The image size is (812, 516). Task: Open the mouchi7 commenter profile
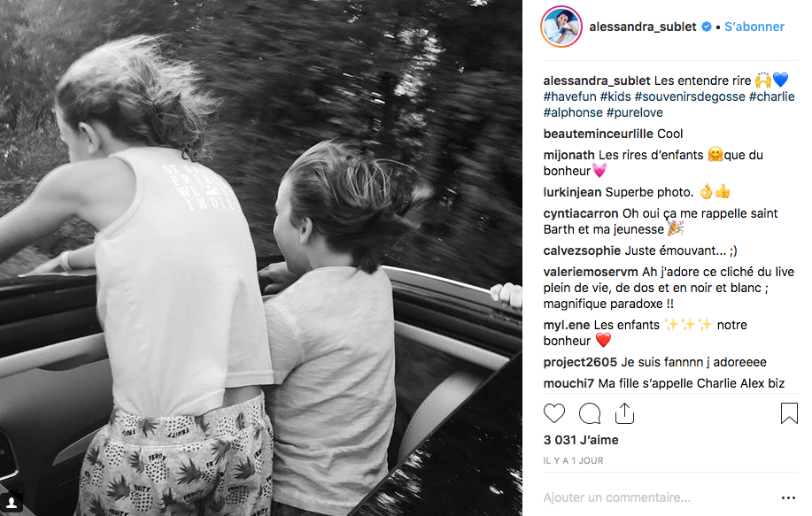568,383
